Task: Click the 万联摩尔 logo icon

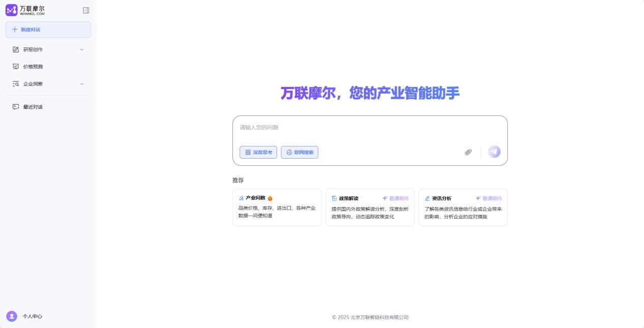Action: [x=11, y=10]
